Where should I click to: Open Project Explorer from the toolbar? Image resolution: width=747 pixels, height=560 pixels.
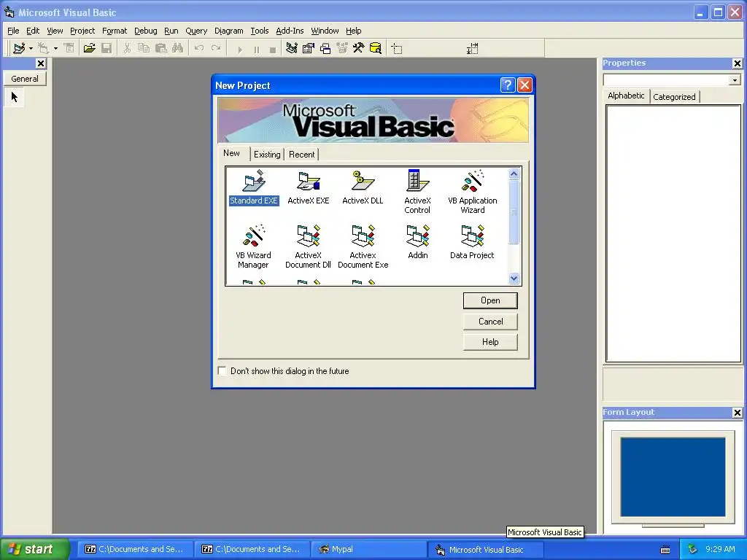pos(292,48)
